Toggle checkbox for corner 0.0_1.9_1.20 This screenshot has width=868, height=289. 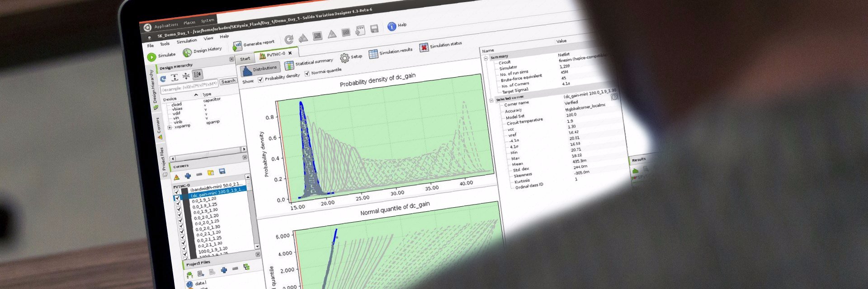tap(178, 203)
